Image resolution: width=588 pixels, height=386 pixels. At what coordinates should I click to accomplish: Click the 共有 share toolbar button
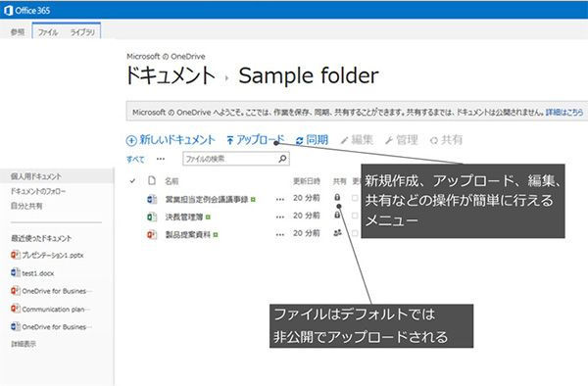tap(446, 140)
